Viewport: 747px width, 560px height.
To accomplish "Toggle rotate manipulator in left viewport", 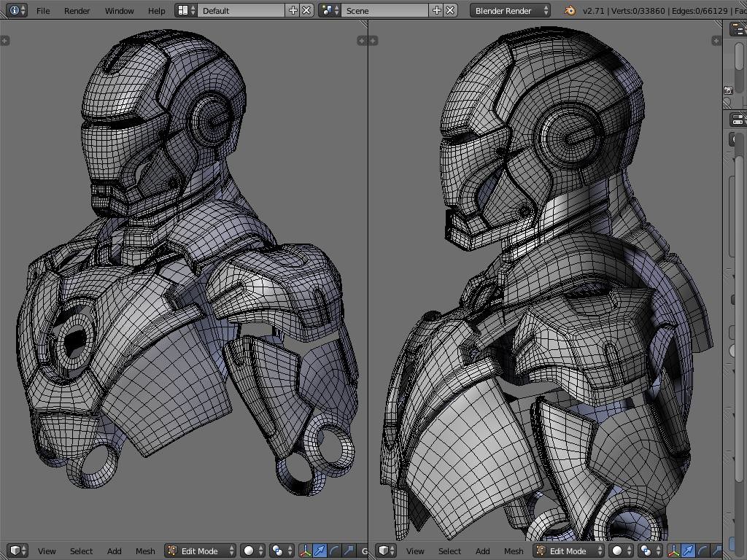I will [334, 551].
